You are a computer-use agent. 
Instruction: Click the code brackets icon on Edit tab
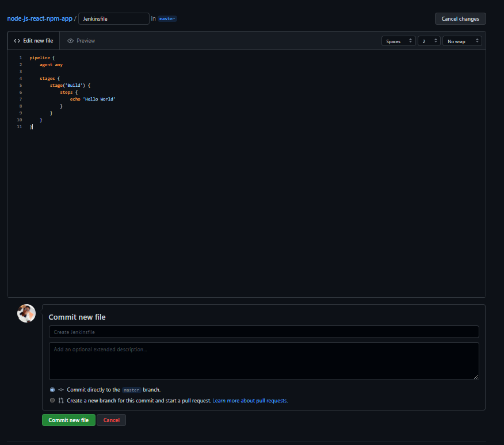click(17, 41)
